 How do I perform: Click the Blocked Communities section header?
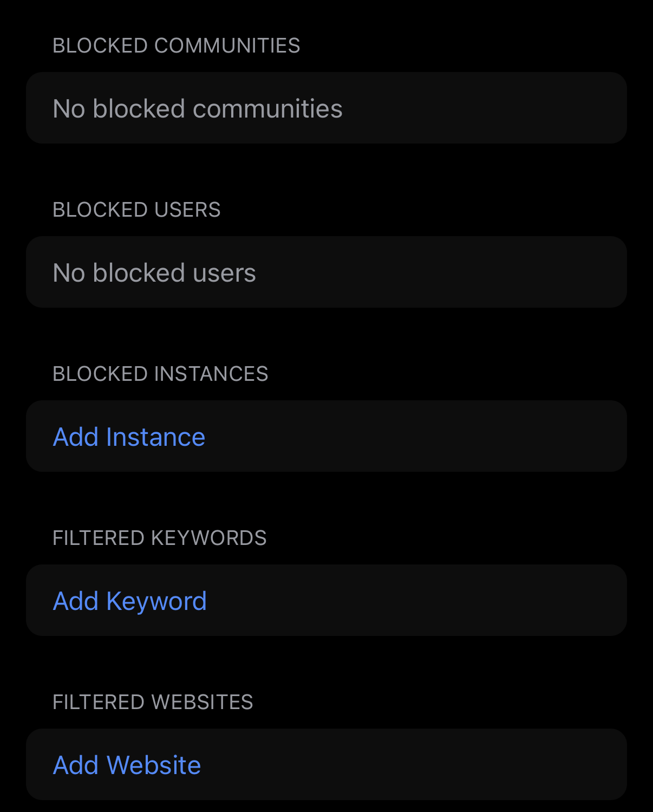click(x=176, y=46)
